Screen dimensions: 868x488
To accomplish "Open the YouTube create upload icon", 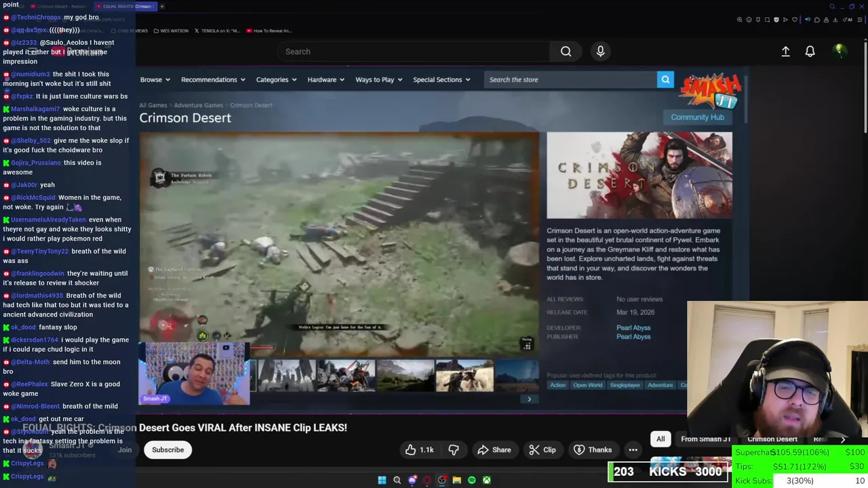I will click(785, 52).
